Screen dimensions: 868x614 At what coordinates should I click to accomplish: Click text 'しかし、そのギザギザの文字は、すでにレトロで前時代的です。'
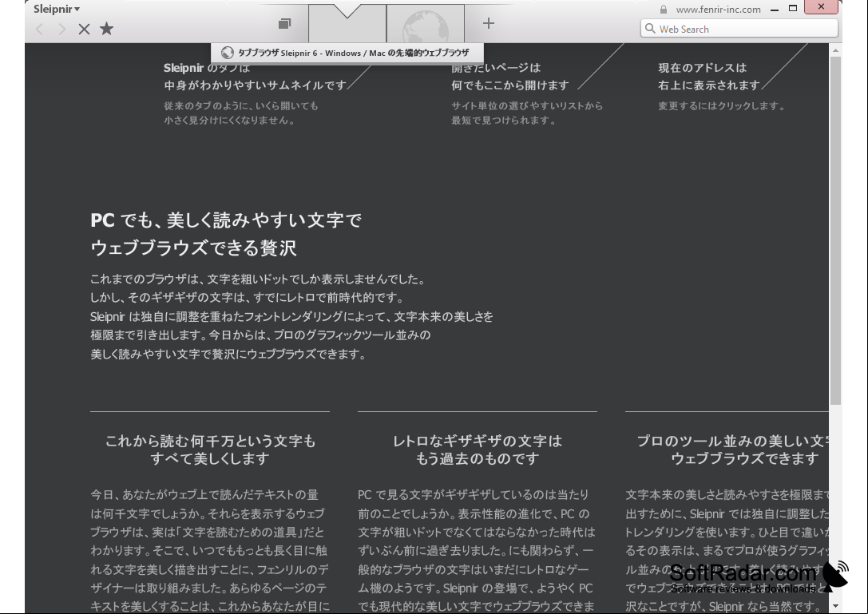[248, 298]
